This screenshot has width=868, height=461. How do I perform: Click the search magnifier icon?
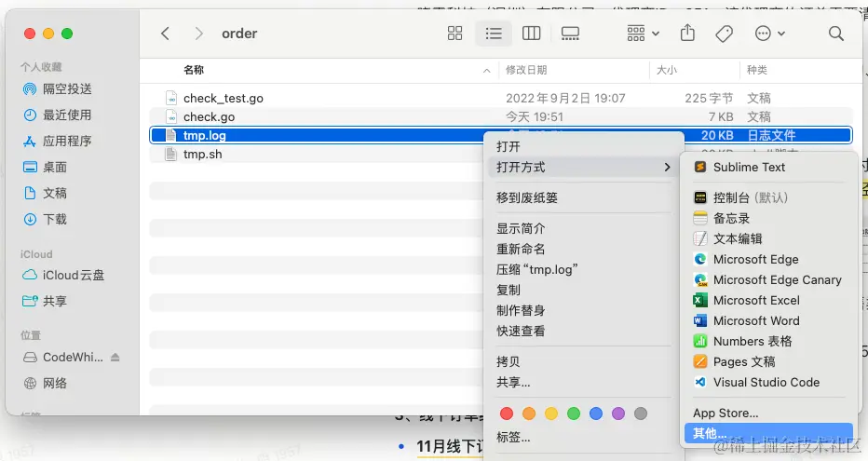click(836, 34)
